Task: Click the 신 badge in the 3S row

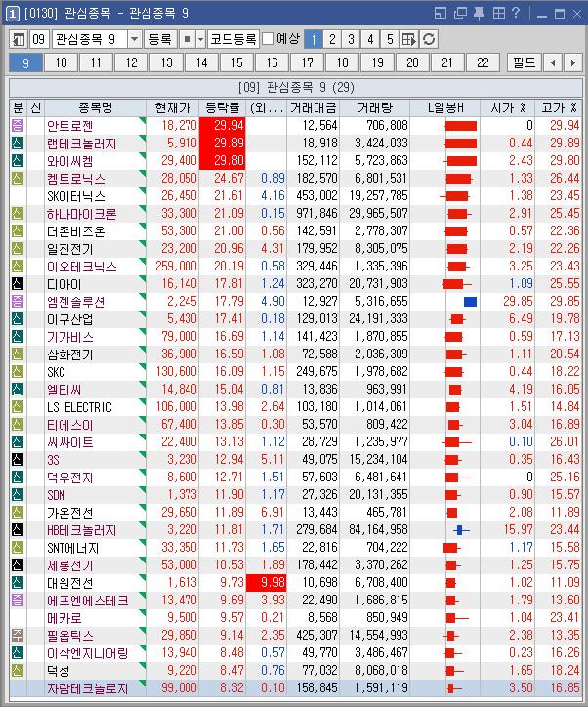Action: click(x=18, y=460)
